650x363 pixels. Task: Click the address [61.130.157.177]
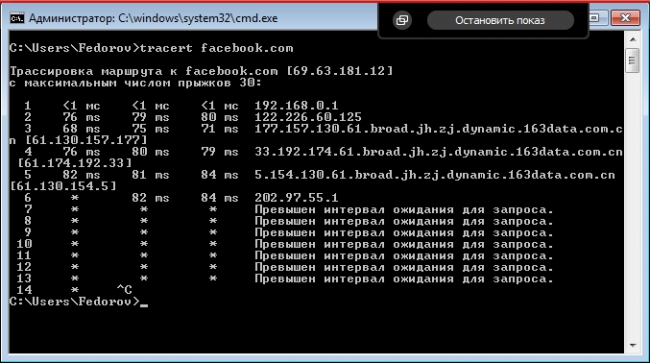tap(86, 140)
